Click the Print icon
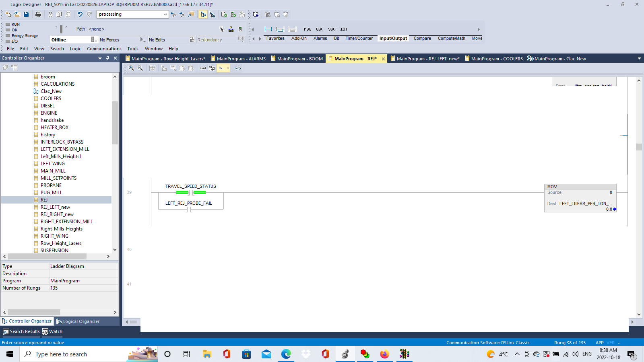This screenshot has height=362, width=644. (x=38, y=14)
